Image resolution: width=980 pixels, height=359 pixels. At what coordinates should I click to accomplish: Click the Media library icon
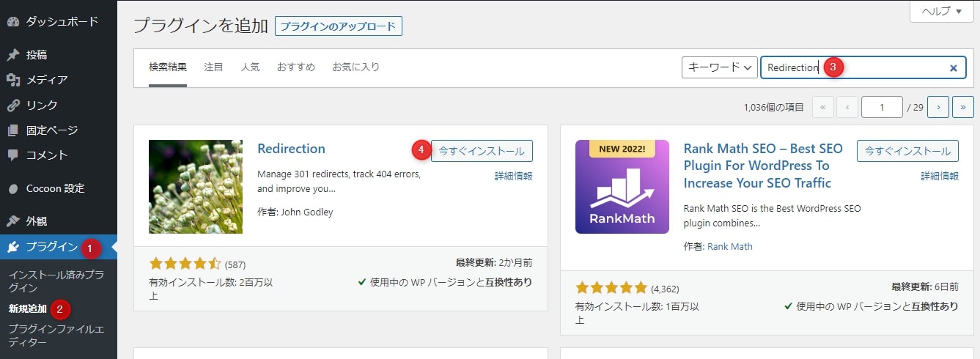(x=13, y=80)
